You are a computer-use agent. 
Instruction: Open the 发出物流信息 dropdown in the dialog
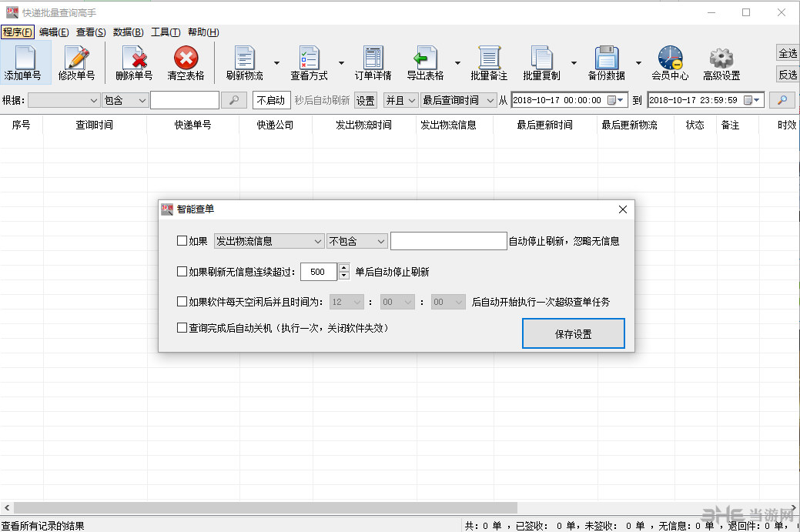(x=269, y=241)
